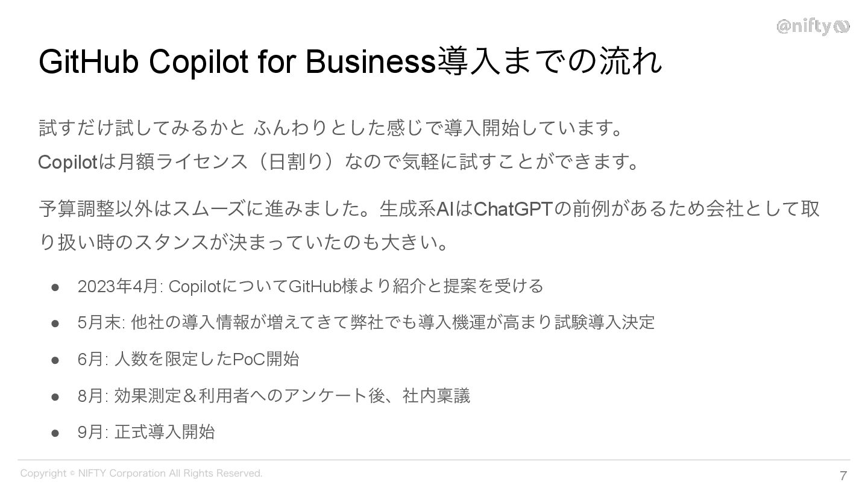This screenshot has width=868, height=488.
Task: Click the horizontal footer divider line
Action: [434, 460]
